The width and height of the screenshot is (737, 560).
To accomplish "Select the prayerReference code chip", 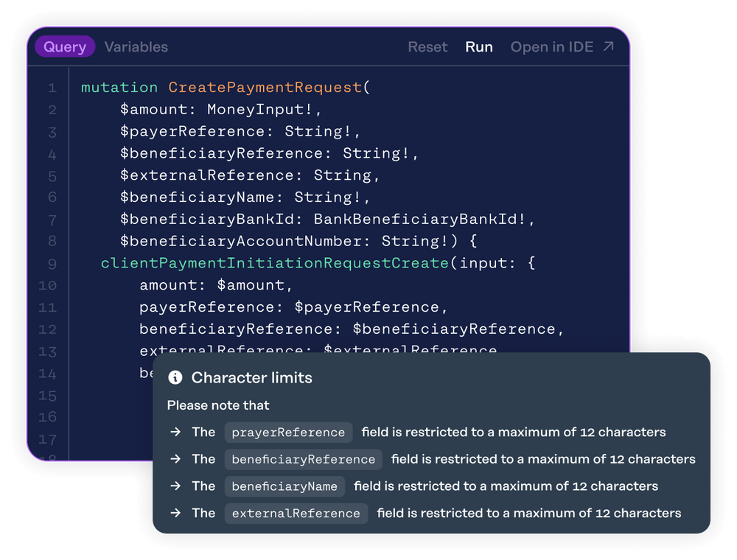I will coord(288,432).
